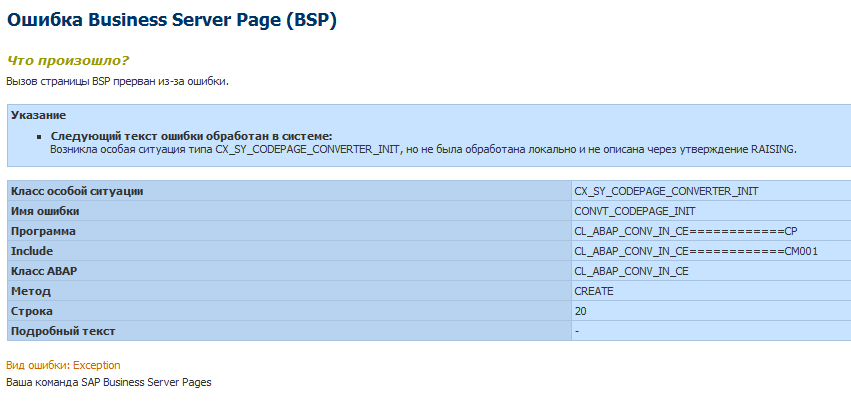Click the text 'Вызов страницы BSP прерван из-за ошибки.'
The width and height of the screenshot is (851, 412).
[x=117, y=82]
